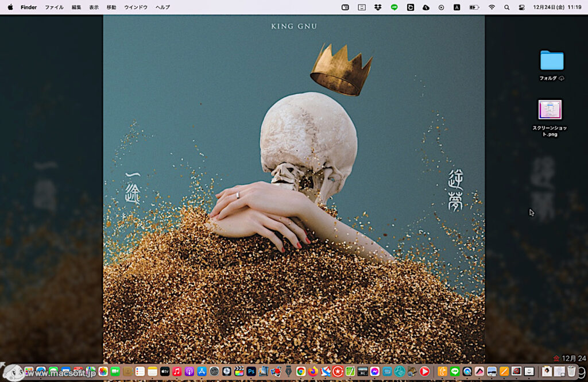Open the green pencil editor app in Dock
Screen dimensions: 588x382
(350, 372)
